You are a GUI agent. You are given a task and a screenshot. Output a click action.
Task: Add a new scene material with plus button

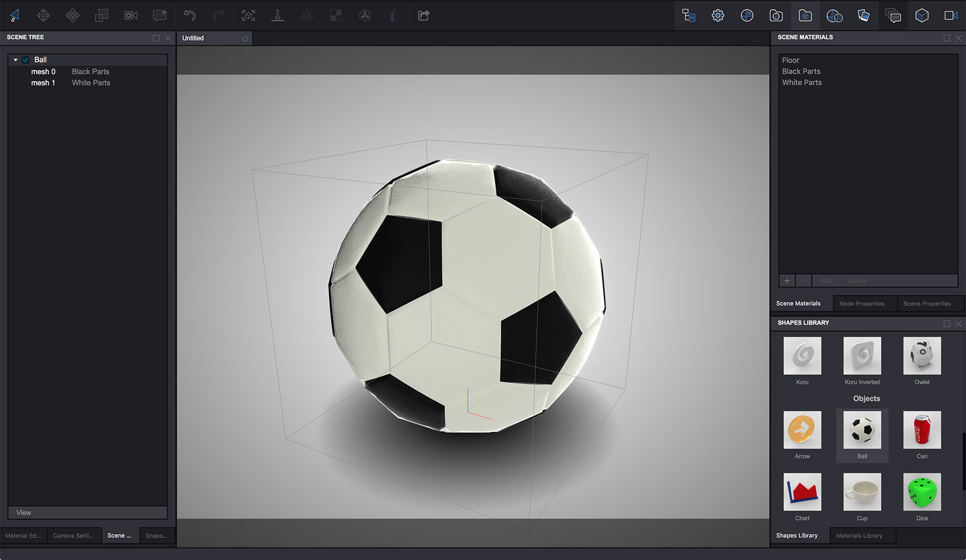pos(787,280)
